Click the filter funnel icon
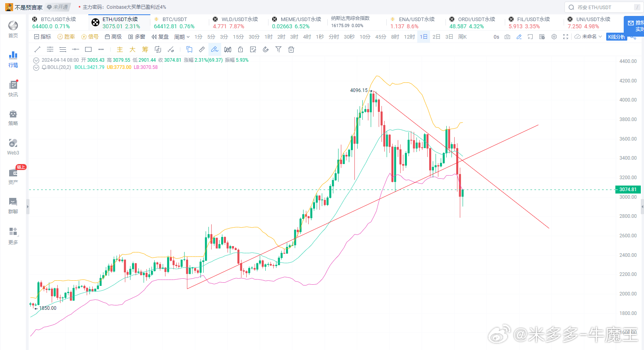Viewport: 644px width, 350px height. (278, 49)
